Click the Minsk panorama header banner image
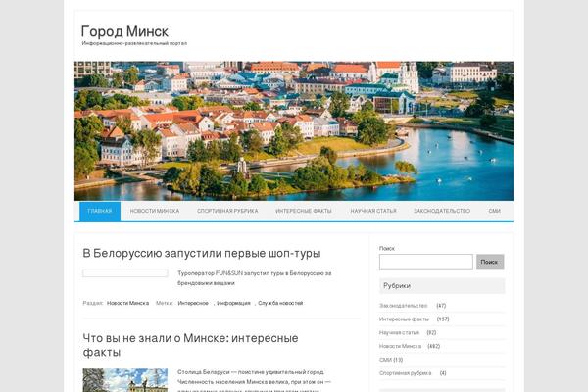The width and height of the screenshot is (588, 392). click(x=294, y=131)
